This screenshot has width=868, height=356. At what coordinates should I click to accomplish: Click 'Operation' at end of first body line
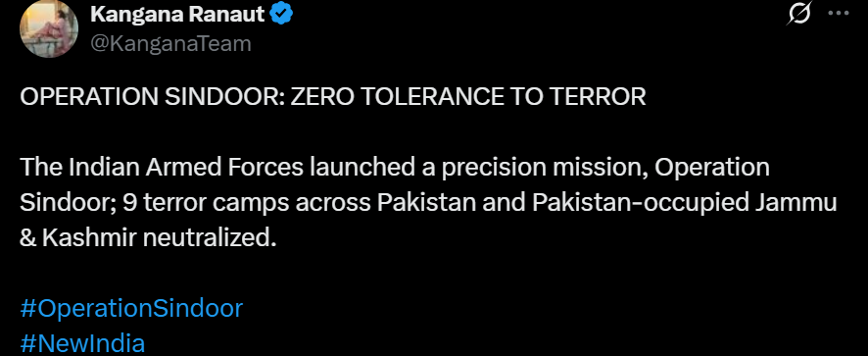point(712,168)
